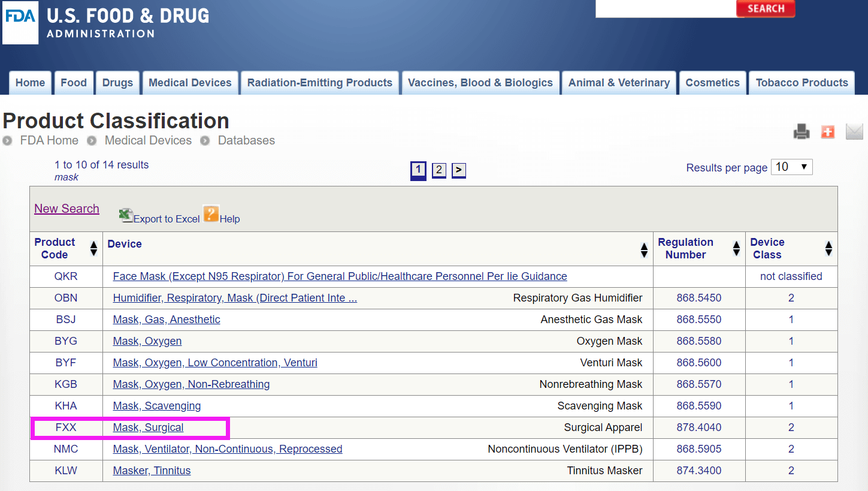This screenshot has height=491, width=868.
Task: Sort by Regulation Number column arrows
Action: click(736, 249)
